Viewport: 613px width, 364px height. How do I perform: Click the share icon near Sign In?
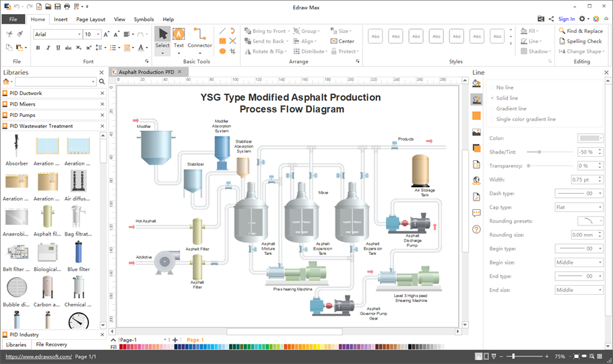click(552, 19)
